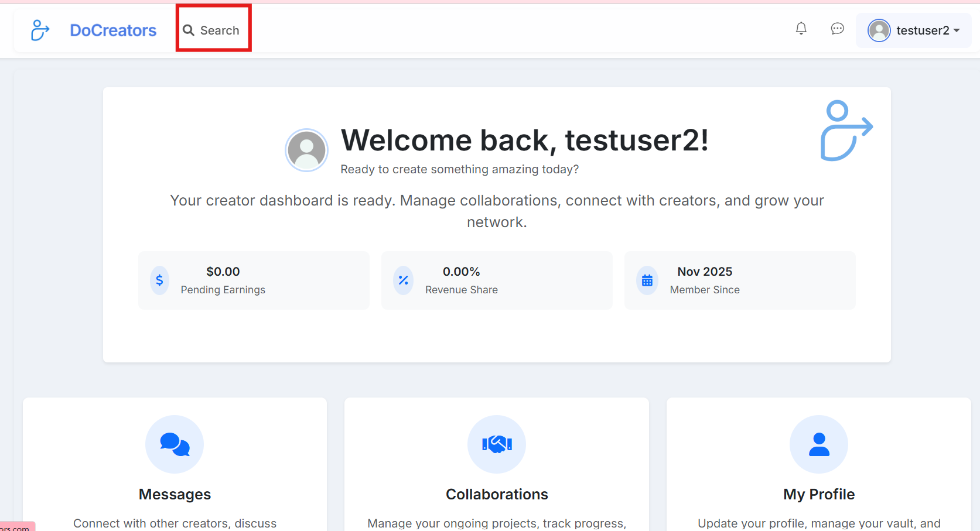Click the Collaborations handshake icon
Screen dimensions: 980x531
click(x=497, y=444)
